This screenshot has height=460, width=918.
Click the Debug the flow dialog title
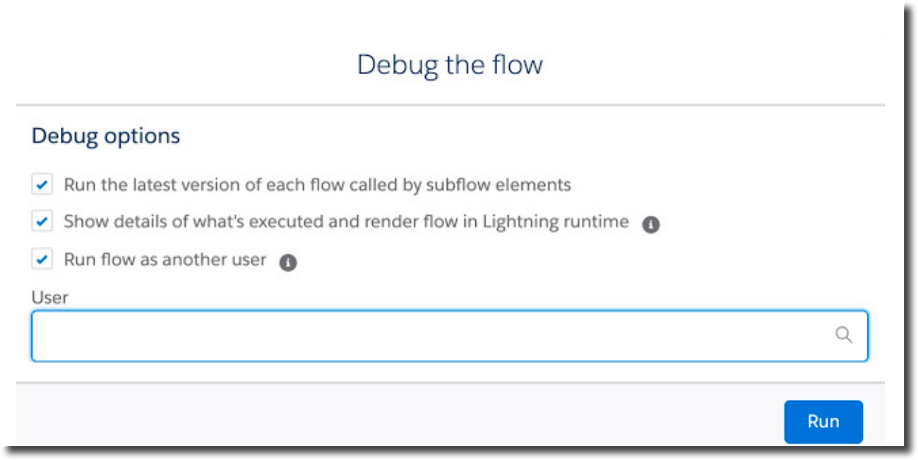tap(450, 64)
